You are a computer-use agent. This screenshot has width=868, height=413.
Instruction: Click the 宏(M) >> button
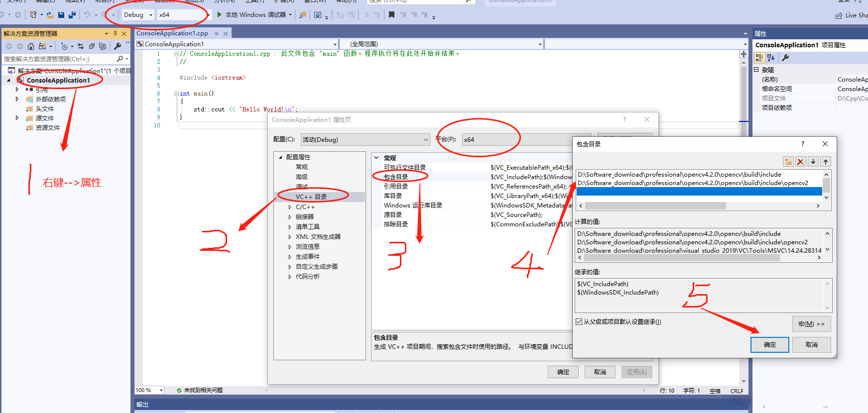(812, 324)
